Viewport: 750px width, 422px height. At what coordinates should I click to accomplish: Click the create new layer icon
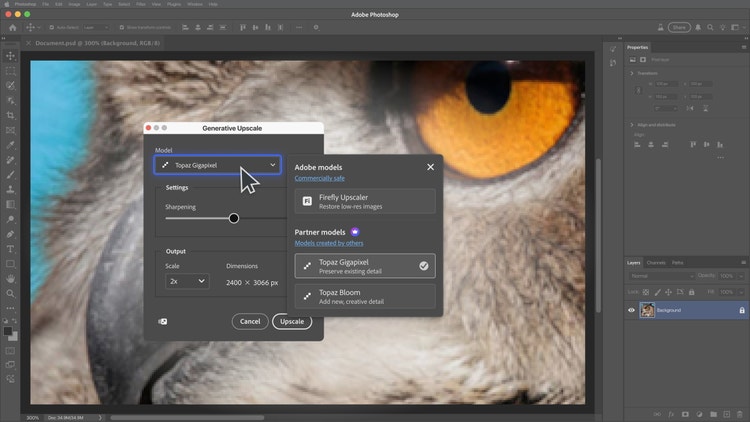[727, 414]
